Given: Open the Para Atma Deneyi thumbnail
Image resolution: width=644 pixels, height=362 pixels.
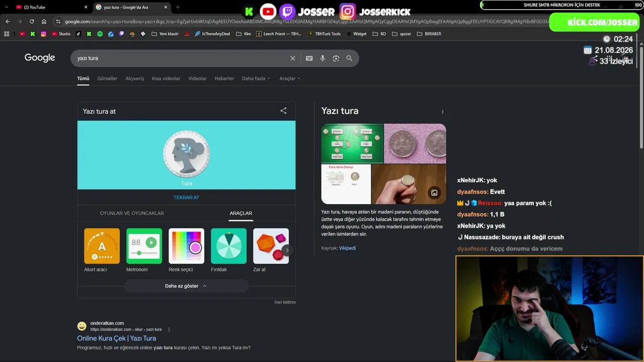Looking at the screenshot, I should click(x=346, y=184).
